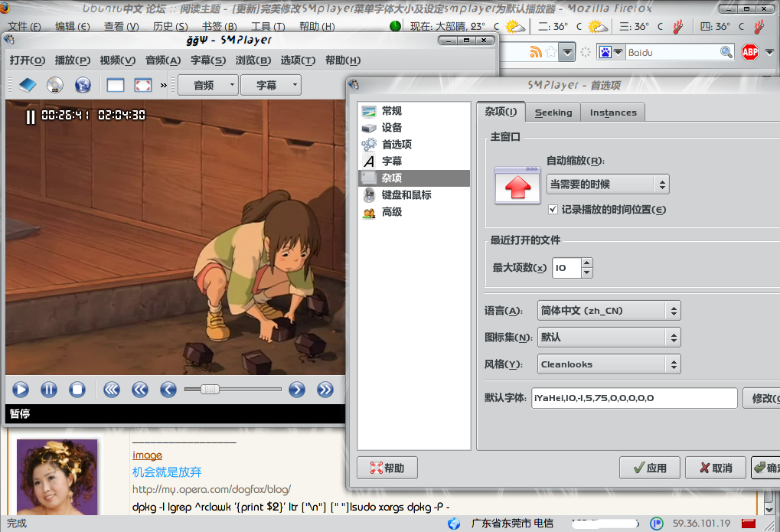780x532 pixels.
Task: Expand toolbar overflow chevron in SMPlayer
Action: point(163,86)
